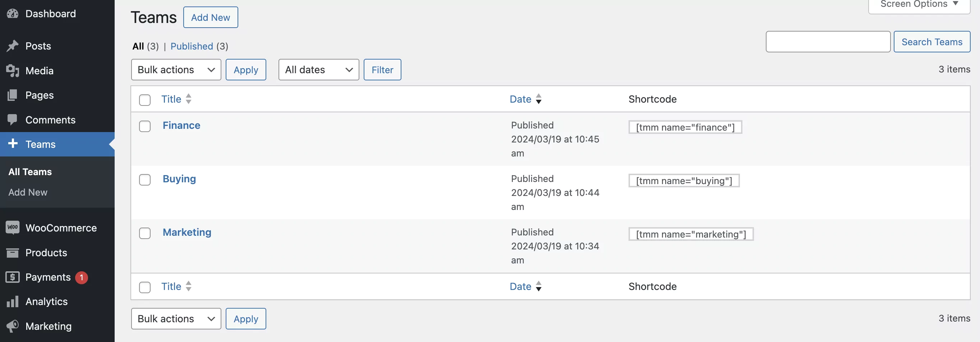This screenshot has width=980, height=342.
Task: Tick the select-all checkbox in table footer
Action: coord(144,287)
